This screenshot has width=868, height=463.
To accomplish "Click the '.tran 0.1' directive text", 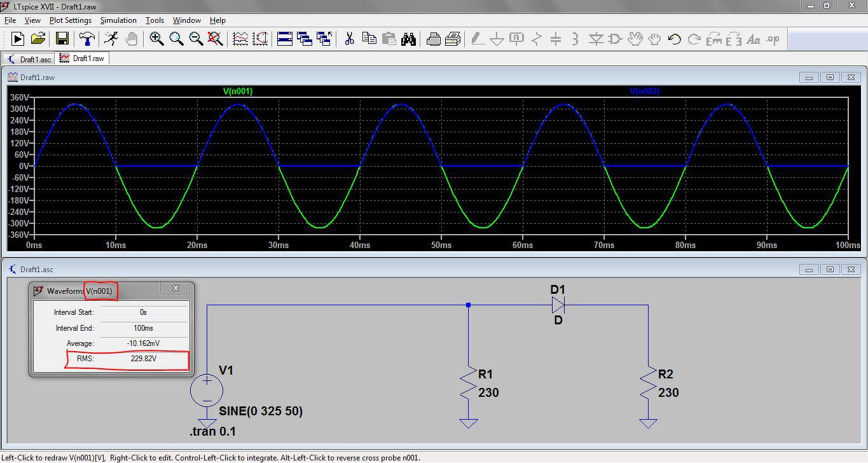I will point(212,432).
